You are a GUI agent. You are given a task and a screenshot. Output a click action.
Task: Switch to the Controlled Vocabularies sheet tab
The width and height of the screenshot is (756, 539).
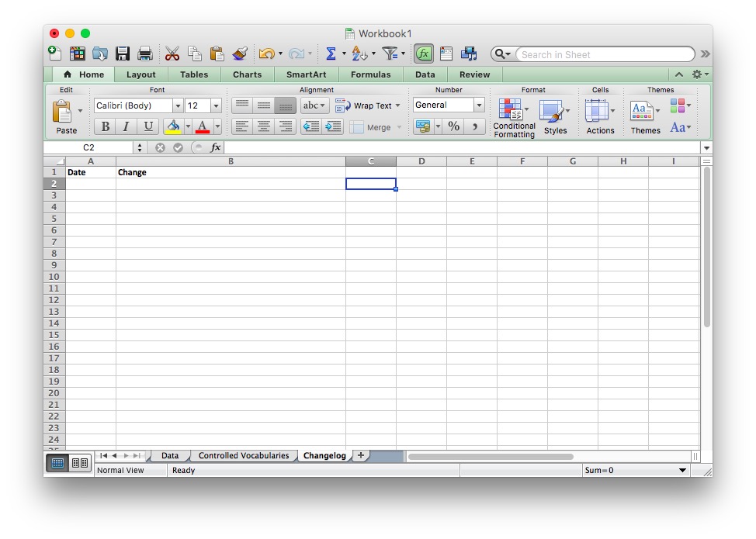243,455
